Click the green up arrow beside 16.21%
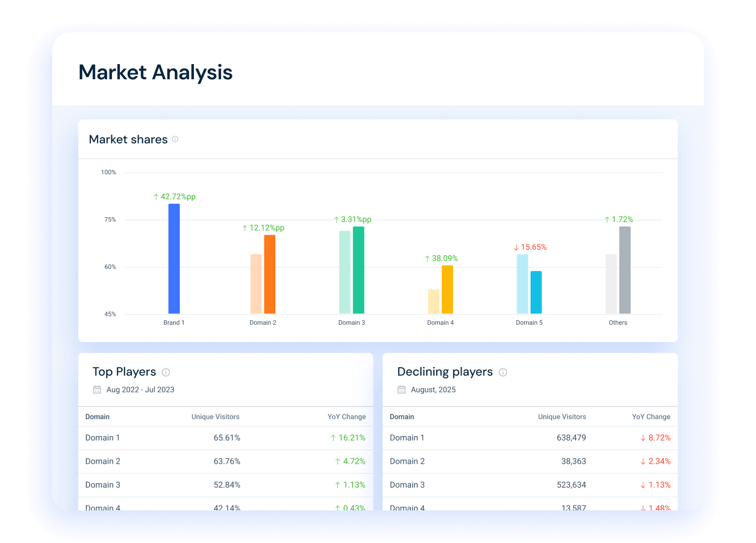Screen dimensions: 756x543 pos(333,438)
